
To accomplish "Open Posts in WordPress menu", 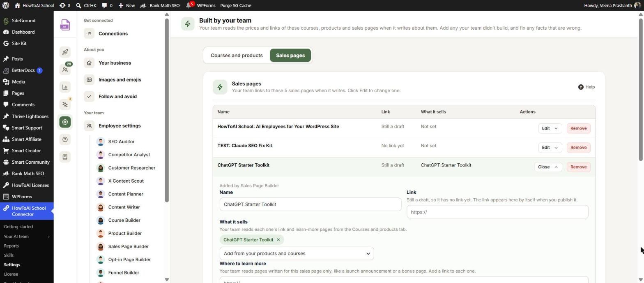I will click(17, 59).
